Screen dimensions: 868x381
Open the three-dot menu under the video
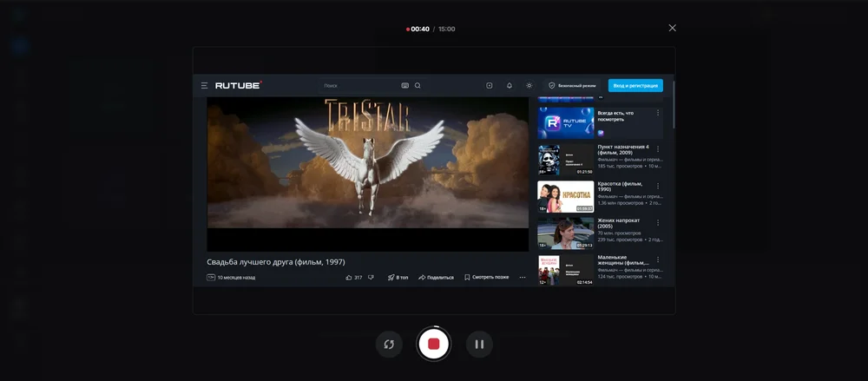[x=523, y=278]
